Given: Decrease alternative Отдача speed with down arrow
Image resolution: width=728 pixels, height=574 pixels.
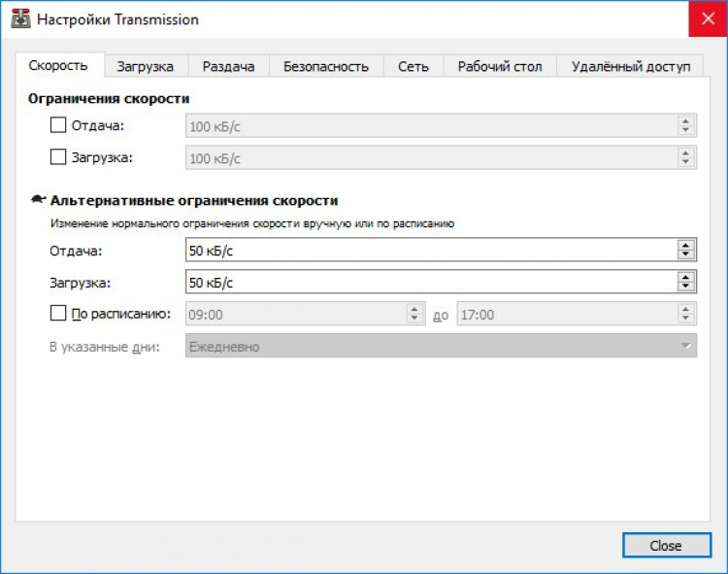Looking at the screenshot, I should [685, 254].
